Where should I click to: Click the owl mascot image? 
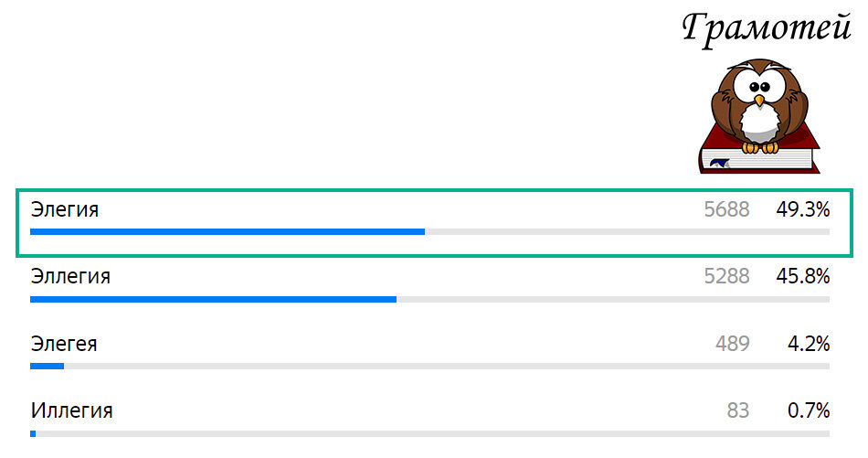click(x=759, y=105)
